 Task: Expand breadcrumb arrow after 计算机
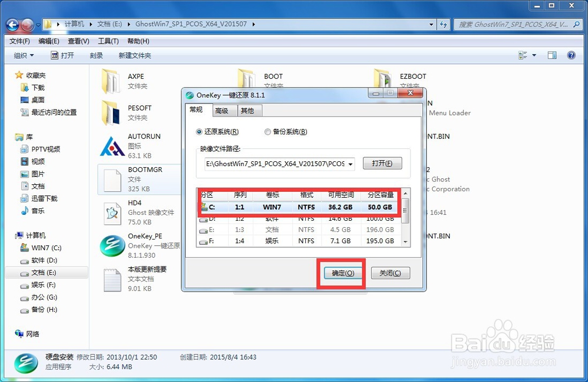tap(91, 24)
